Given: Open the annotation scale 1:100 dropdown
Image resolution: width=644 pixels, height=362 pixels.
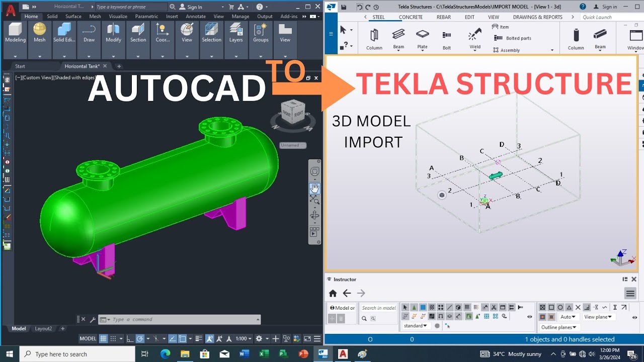Looking at the screenshot, I should [244, 338].
